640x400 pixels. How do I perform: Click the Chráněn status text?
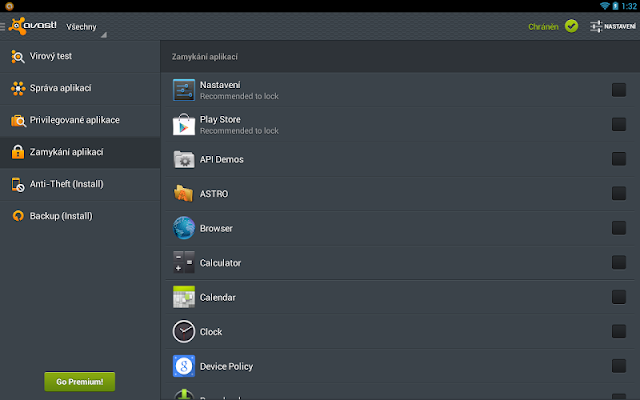pyautogui.click(x=543, y=27)
